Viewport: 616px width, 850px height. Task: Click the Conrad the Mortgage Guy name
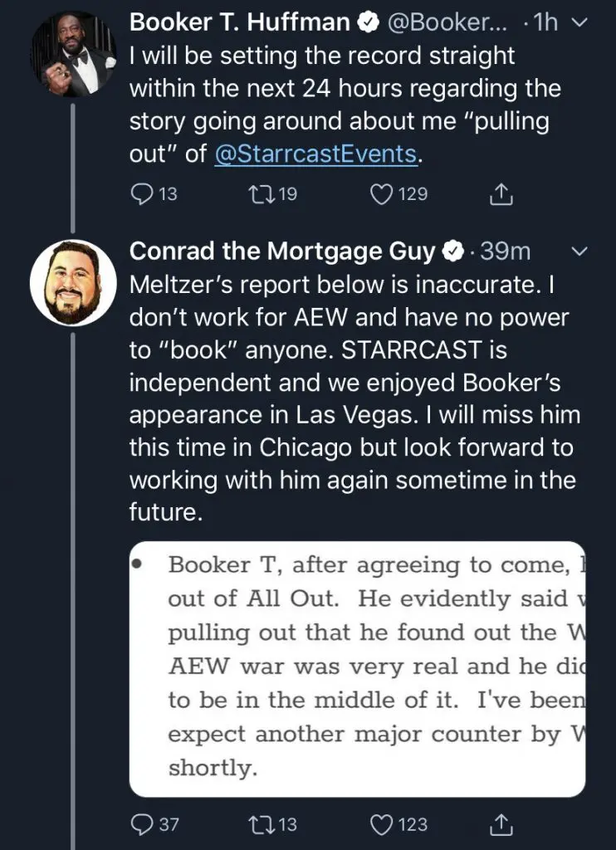(282, 251)
